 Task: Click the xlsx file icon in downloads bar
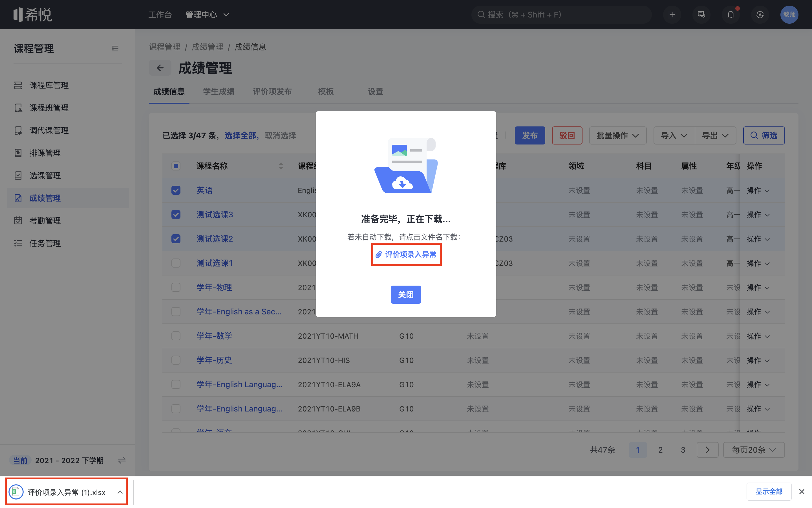point(16,492)
